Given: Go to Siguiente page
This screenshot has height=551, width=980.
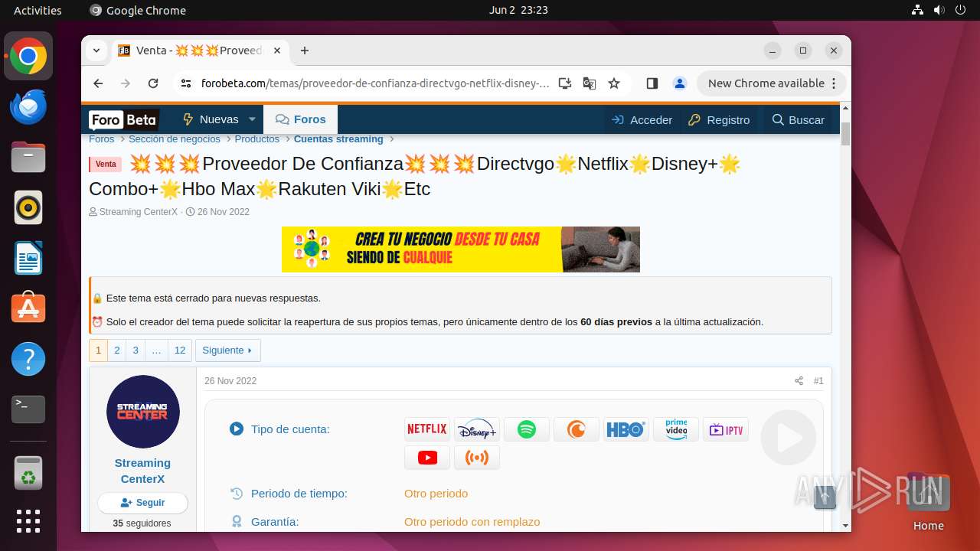Looking at the screenshot, I should point(228,350).
